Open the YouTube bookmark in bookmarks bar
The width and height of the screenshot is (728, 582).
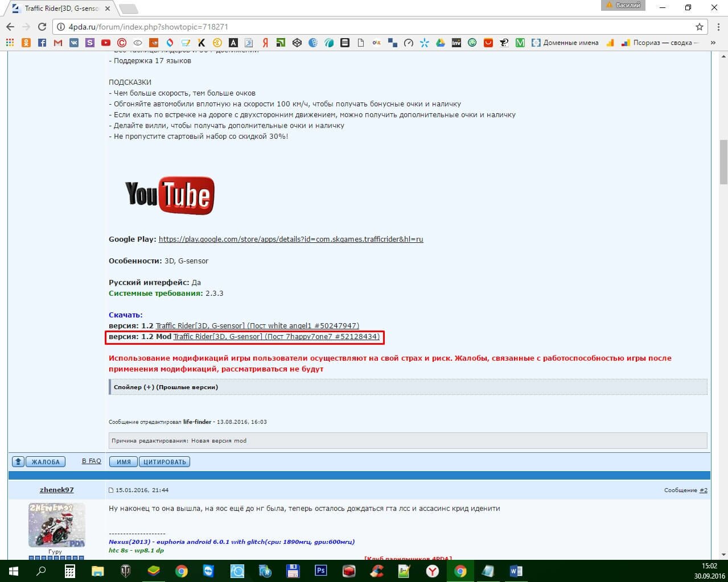tap(106, 43)
